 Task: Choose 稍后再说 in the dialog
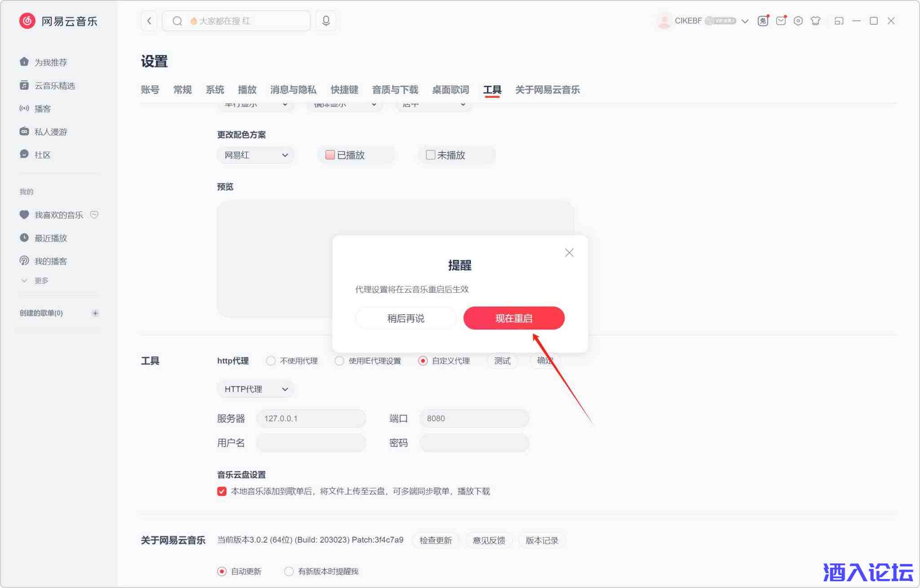[x=406, y=318]
